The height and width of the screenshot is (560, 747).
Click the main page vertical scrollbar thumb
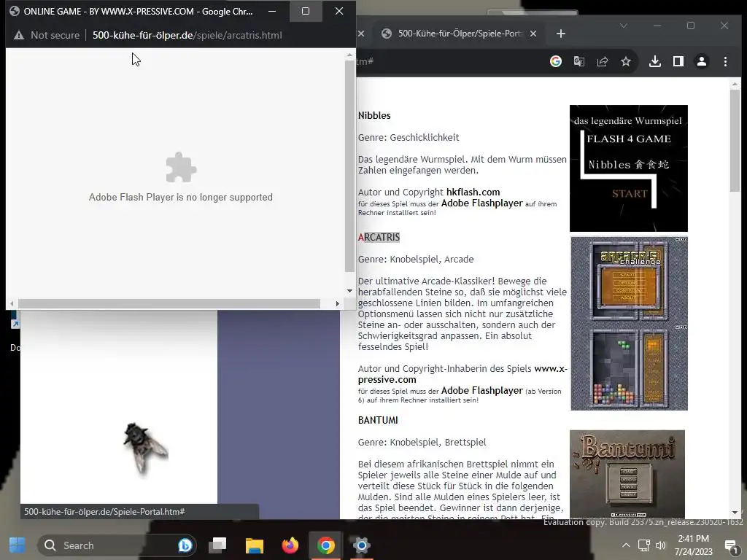[x=735, y=141]
